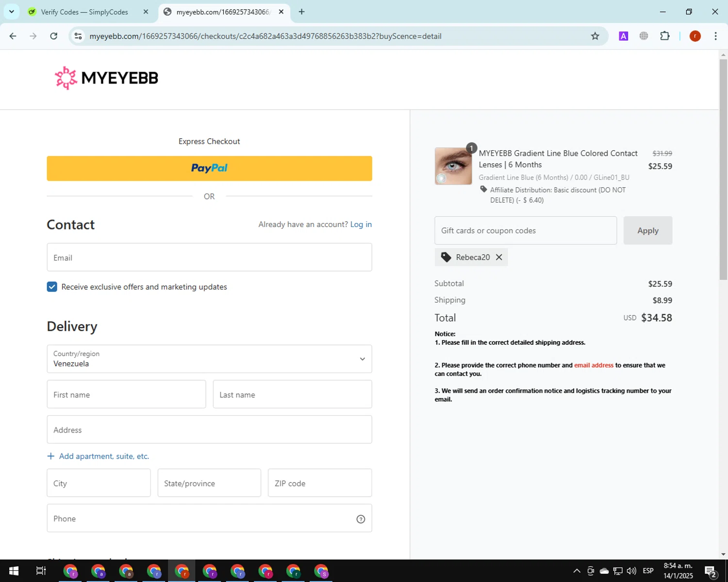Click the product title MYEYEBB Gradient Line Blue
Image resolution: width=728 pixels, height=582 pixels.
[558, 159]
